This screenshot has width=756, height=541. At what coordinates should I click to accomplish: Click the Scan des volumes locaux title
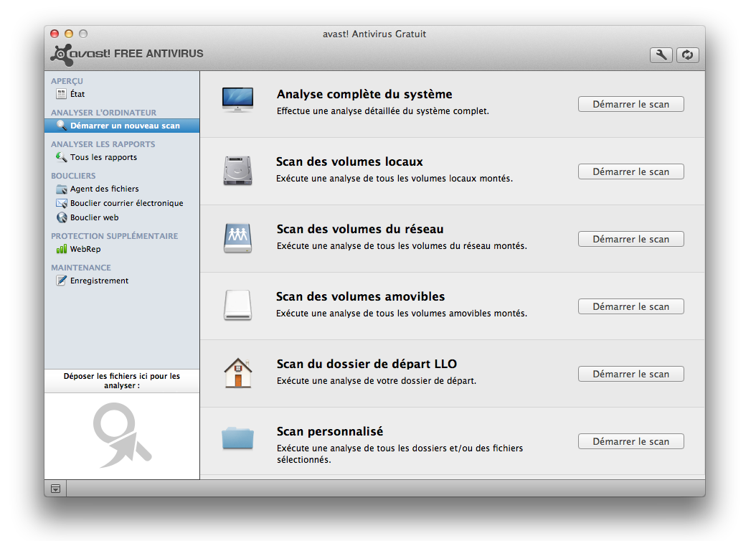[x=349, y=161]
